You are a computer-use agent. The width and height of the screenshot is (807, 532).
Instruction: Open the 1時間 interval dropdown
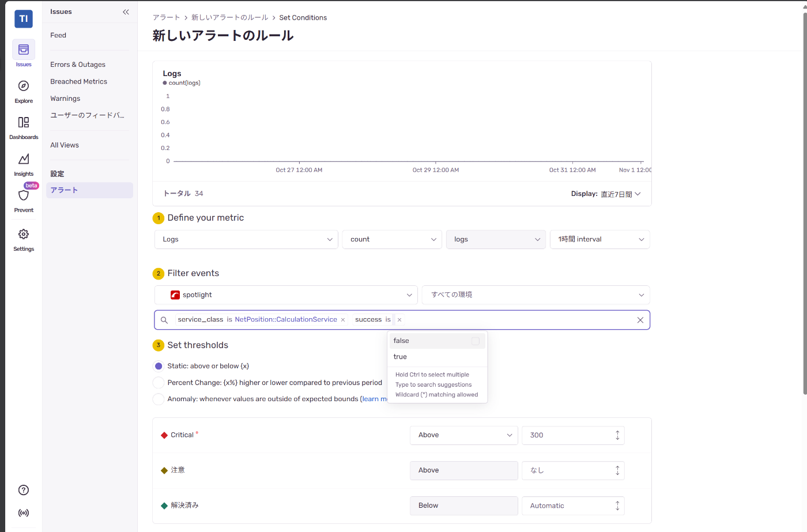pos(599,239)
